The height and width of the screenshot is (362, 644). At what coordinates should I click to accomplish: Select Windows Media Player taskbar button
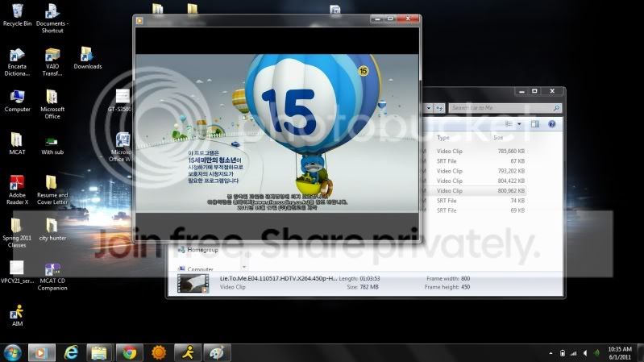(x=41, y=353)
